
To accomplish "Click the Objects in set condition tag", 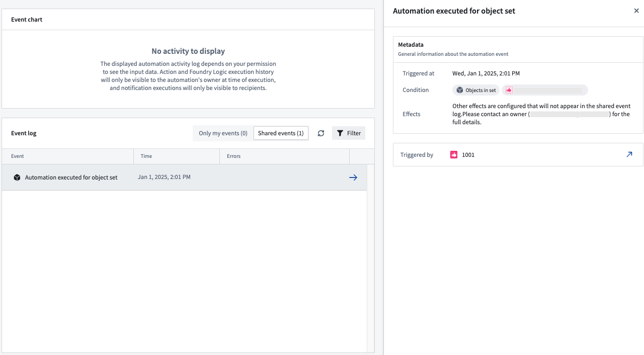I will coord(476,90).
